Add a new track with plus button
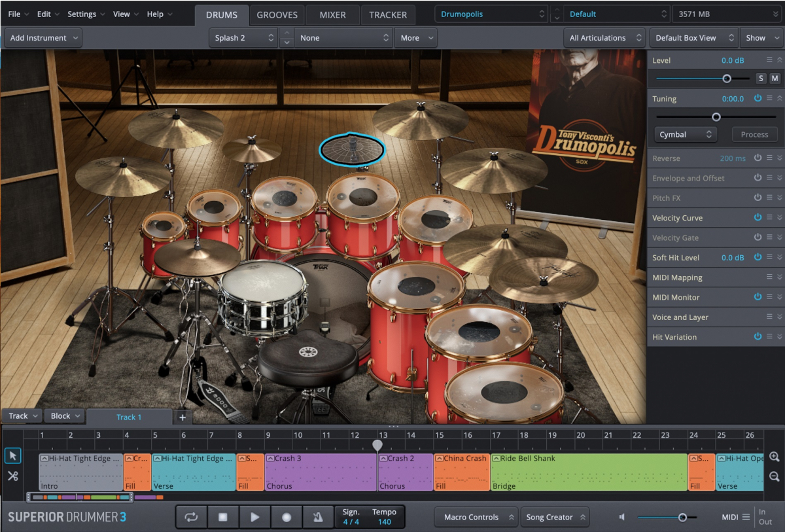 (x=182, y=417)
